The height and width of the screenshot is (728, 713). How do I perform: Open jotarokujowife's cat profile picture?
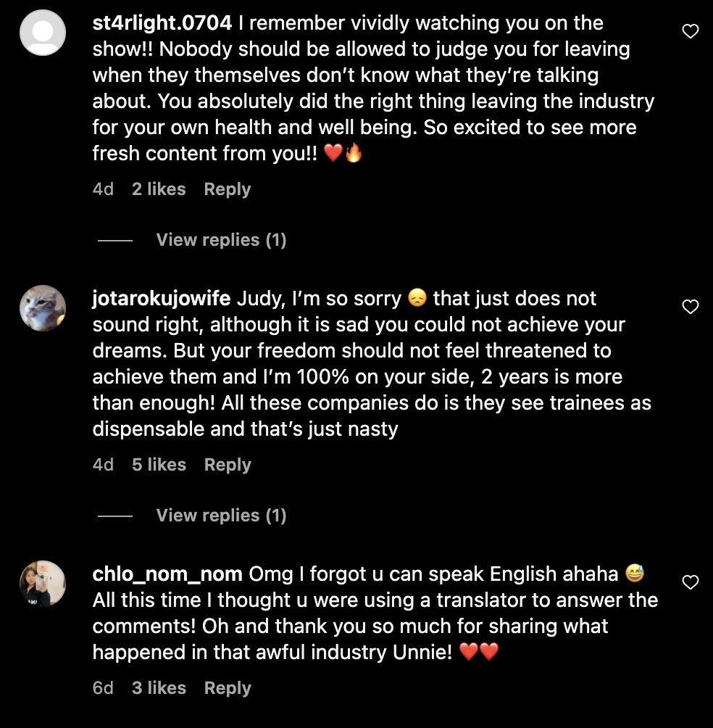pos(43,308)
